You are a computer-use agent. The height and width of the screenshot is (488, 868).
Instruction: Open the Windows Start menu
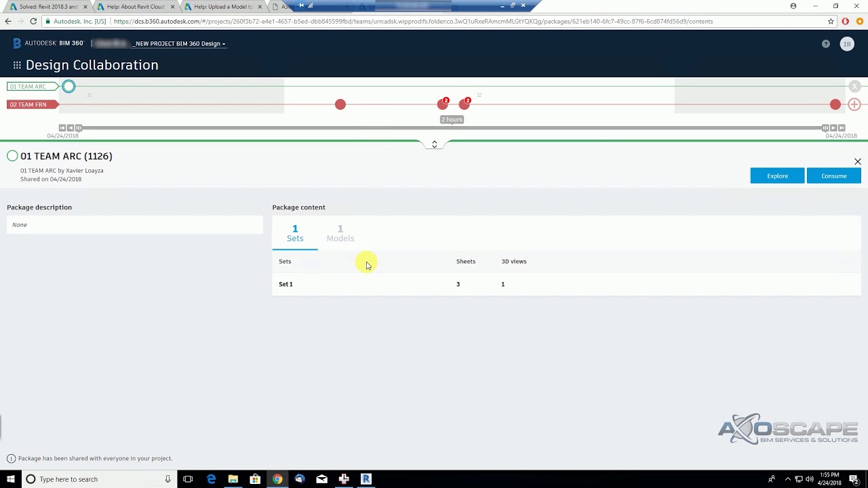tap(11, 479)
